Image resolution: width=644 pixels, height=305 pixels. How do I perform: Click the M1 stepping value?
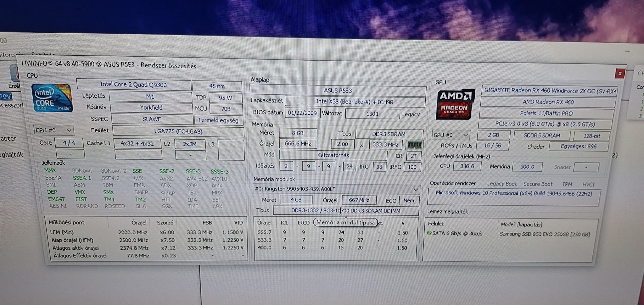coord(150,97)
